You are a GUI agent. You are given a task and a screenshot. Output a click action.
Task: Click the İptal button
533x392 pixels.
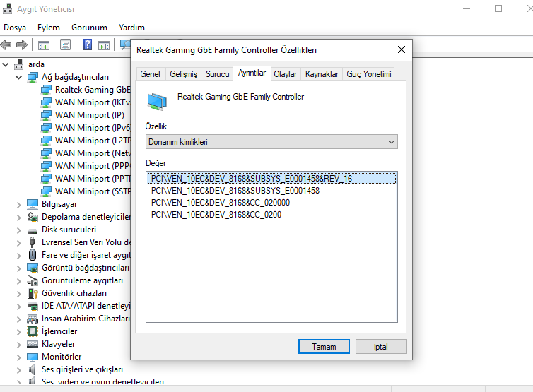(381, 347)
